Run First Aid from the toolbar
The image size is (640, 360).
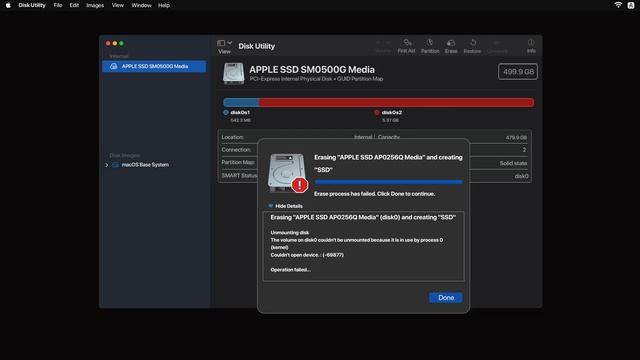407,47
